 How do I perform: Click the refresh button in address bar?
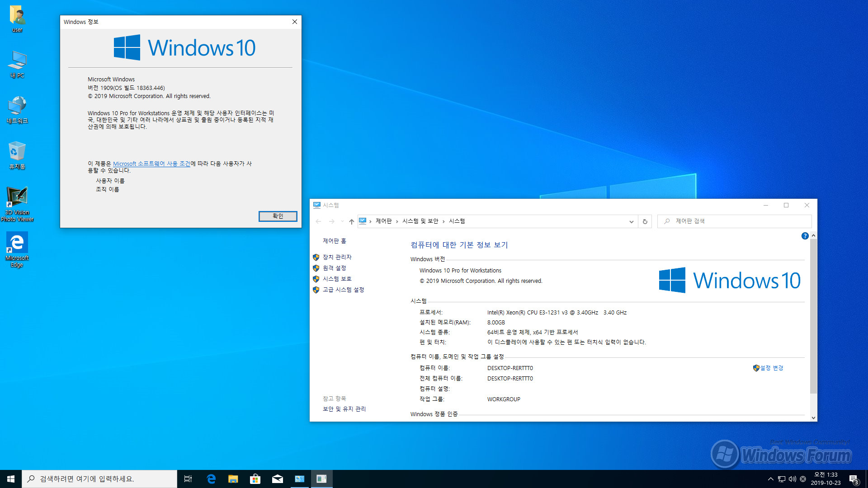pyautogui.click(x=645, y=221)
